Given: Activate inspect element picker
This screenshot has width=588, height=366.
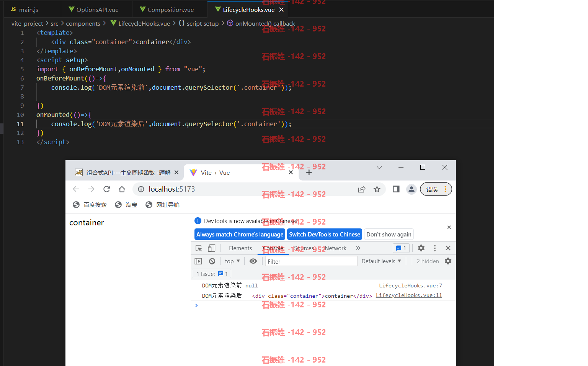Looking at the screenshot, I should (x=199, y=248).
